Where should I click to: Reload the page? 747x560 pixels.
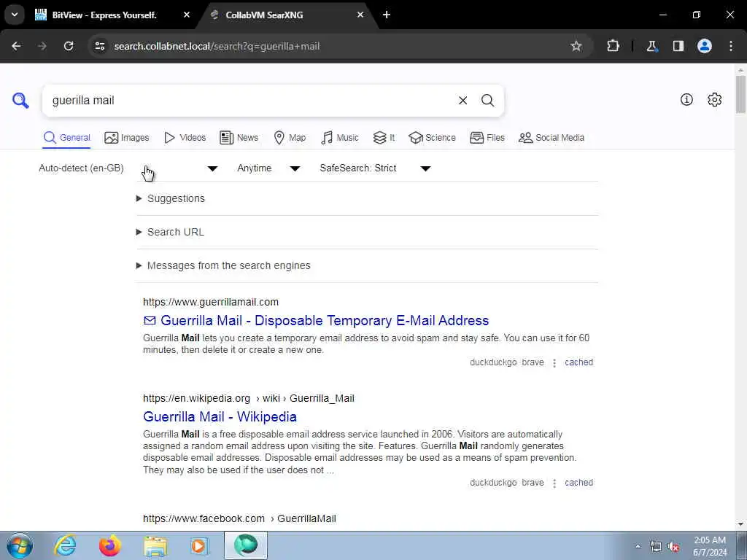point(69,46)
